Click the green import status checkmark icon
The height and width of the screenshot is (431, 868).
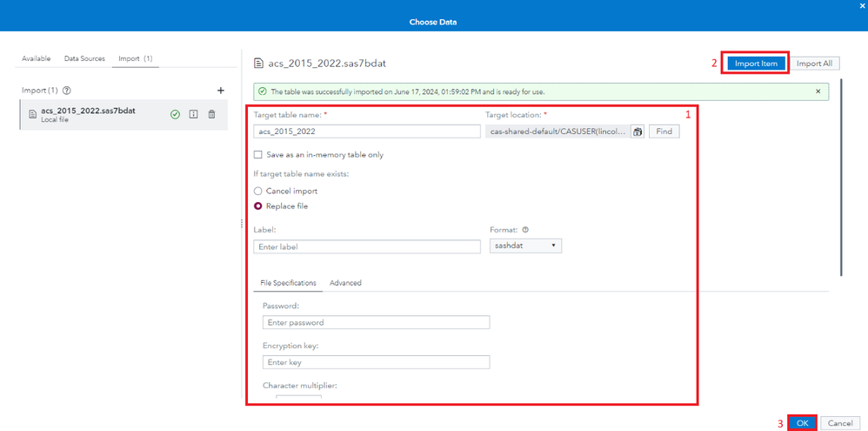175,114
